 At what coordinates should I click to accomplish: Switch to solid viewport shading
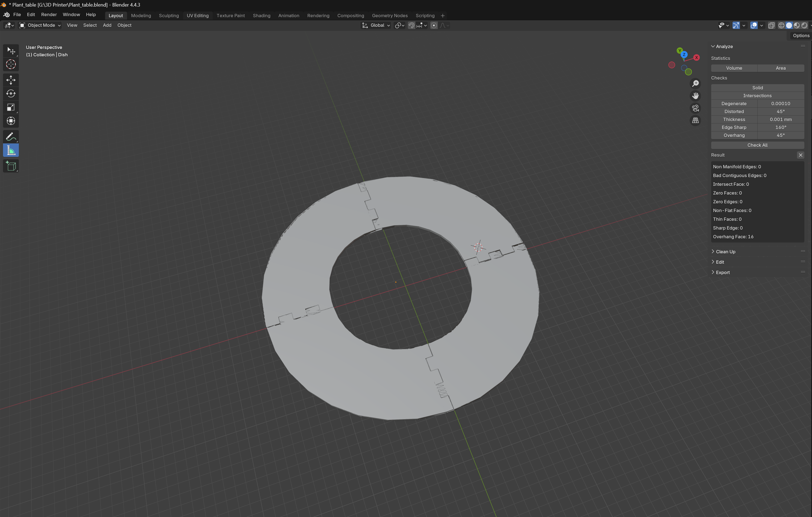pos(789,25)
